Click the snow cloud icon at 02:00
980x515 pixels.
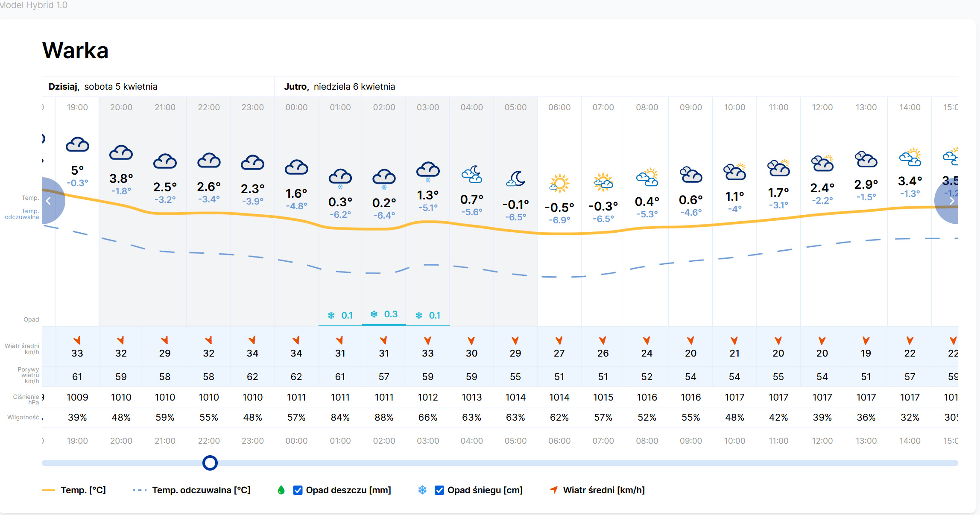click(384, 178)
